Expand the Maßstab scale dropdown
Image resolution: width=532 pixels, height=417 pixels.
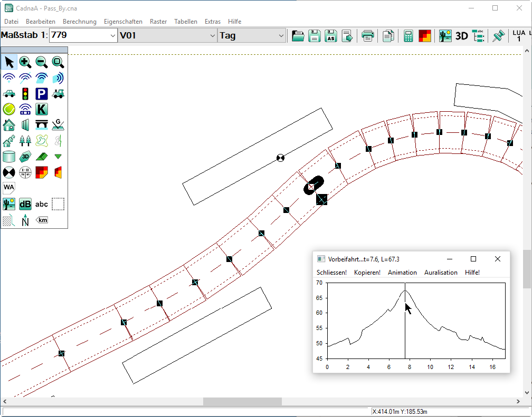(x=113, y=36)
